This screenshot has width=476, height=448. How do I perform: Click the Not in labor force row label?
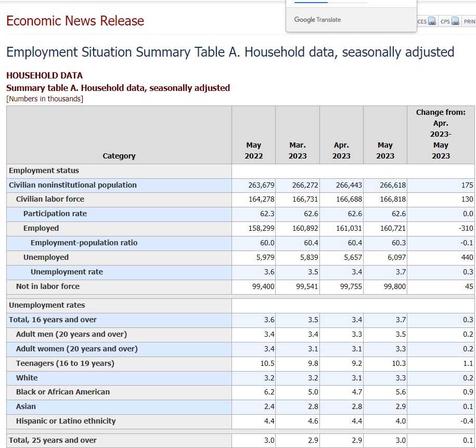tap(48, 286)
